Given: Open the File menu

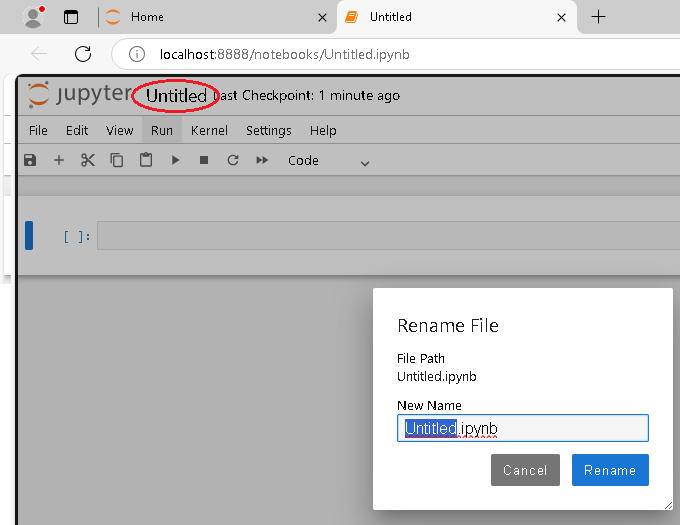Looking at the screenshot, I should tap(38, 130).
